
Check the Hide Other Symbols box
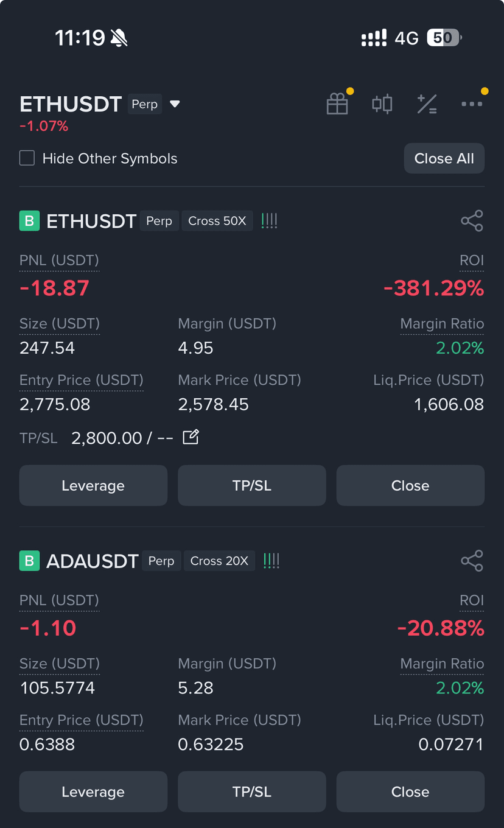click(27, 158)
